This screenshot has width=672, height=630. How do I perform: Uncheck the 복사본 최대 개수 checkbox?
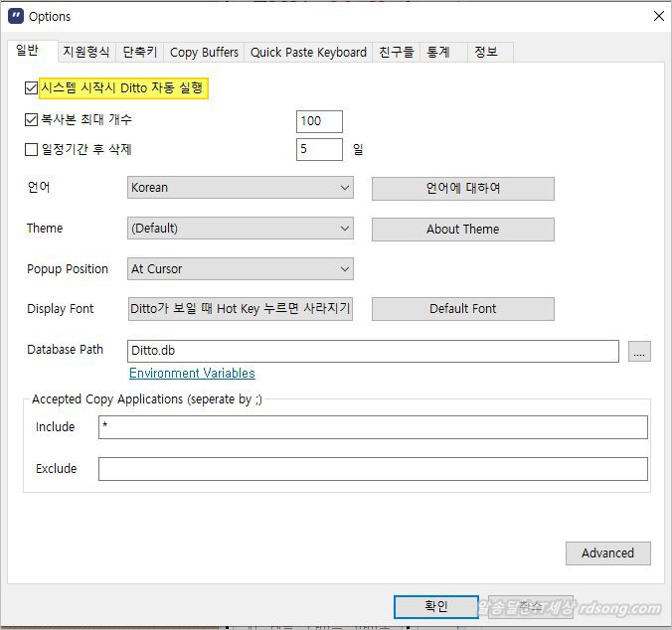pos(31,120)
